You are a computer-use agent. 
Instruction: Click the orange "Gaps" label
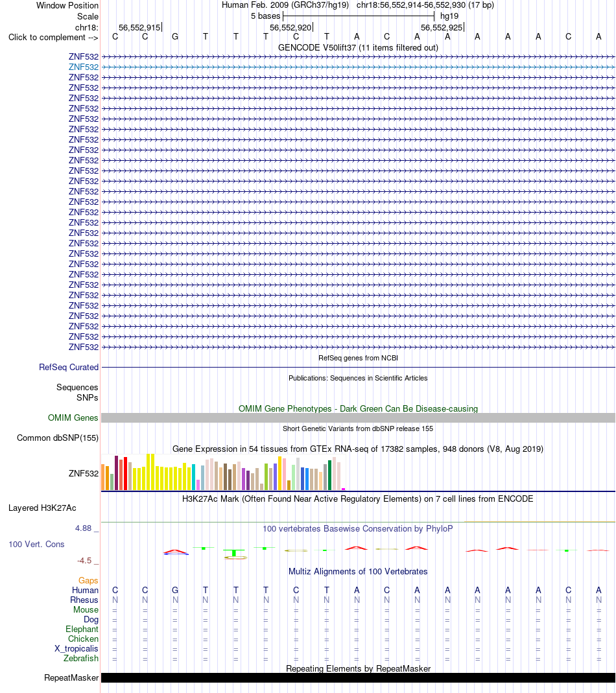88,580
